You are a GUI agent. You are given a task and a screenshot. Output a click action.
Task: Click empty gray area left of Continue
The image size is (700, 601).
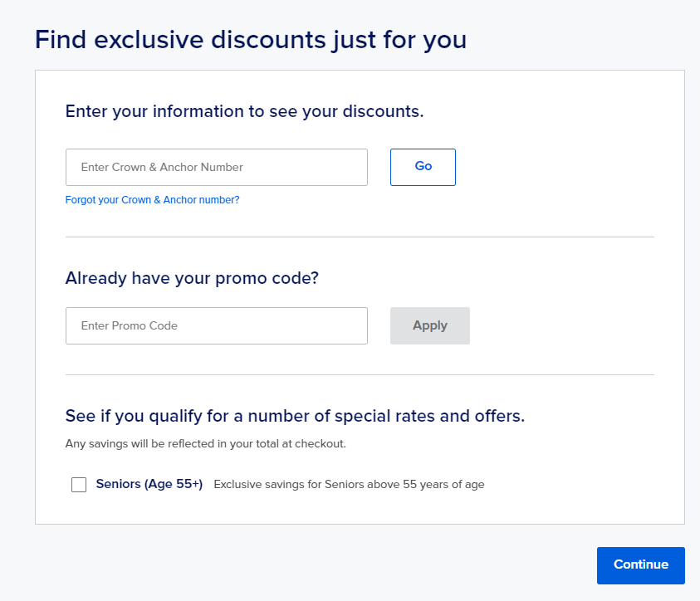pyautogui.click(x=332, y=564)
